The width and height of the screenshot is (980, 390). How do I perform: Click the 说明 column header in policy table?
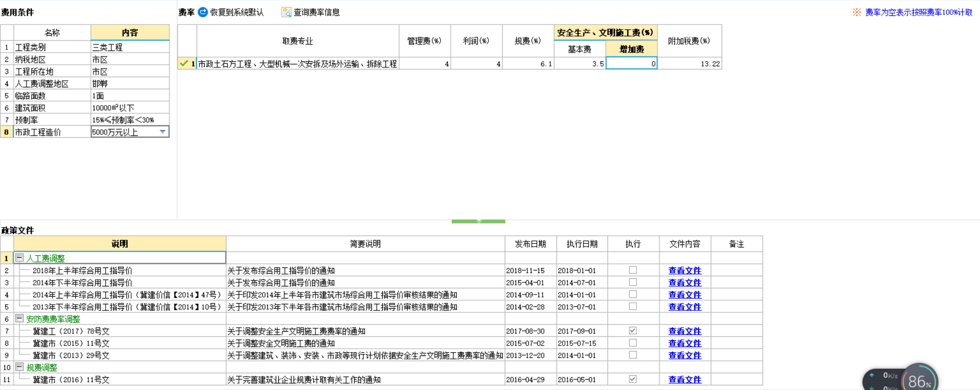(x=120, y=244)
